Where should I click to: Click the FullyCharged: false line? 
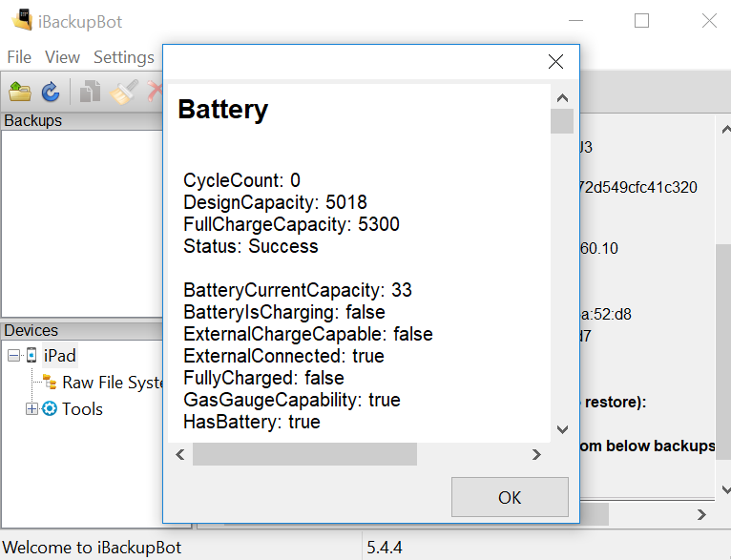coord(264,378)
